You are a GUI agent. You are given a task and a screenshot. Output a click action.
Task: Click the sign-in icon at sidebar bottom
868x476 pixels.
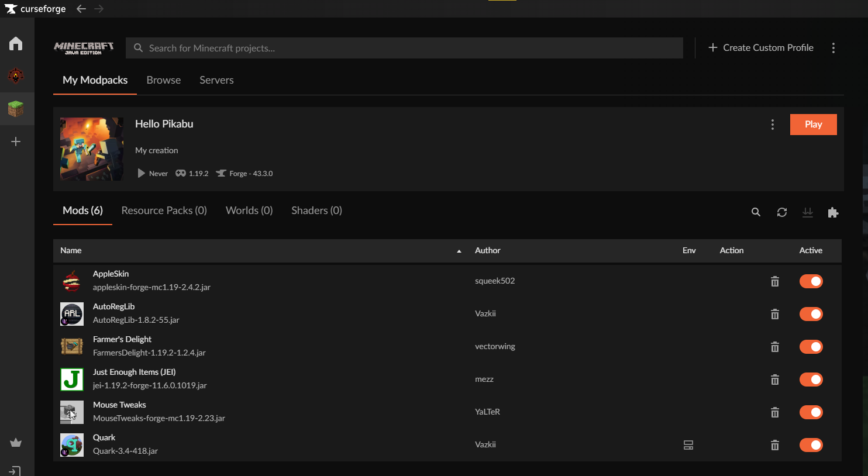click(16, 471)
